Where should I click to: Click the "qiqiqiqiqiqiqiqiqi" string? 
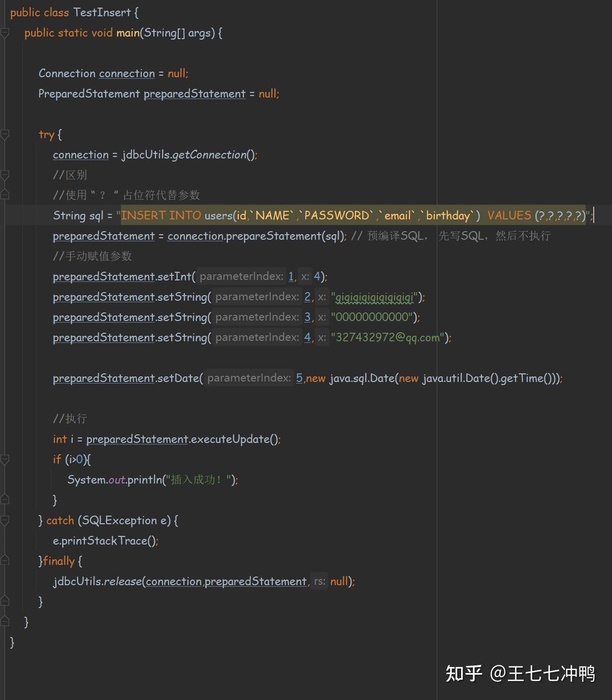tap(374, 297)
